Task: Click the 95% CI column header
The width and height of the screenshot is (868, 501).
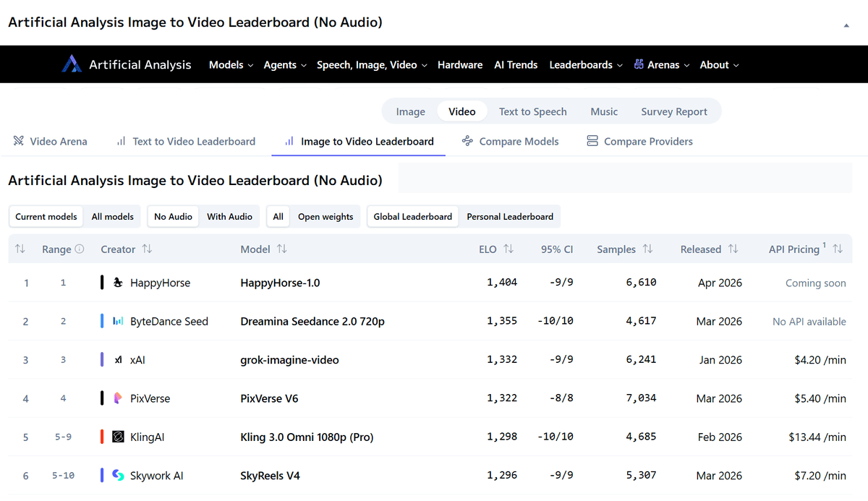Action: pyautogui.click(x=557, y=249)
